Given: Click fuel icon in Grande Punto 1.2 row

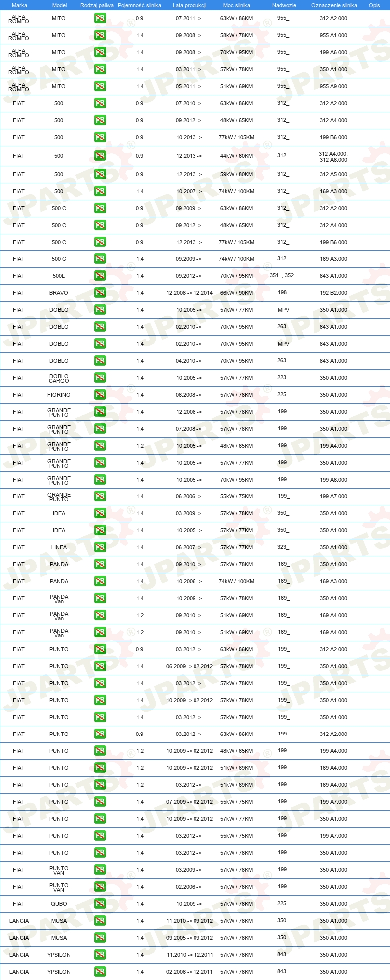Looking at the screenshot, I should (100, 446).
